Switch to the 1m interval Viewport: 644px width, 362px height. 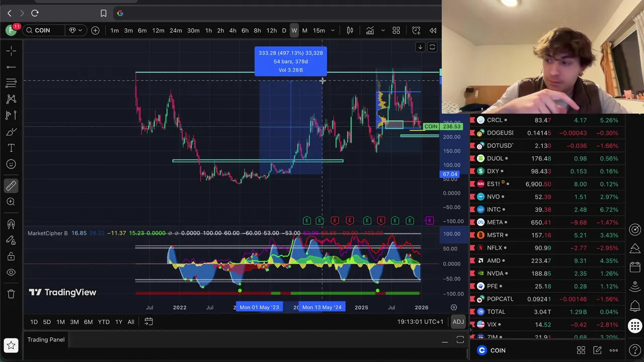115,31
